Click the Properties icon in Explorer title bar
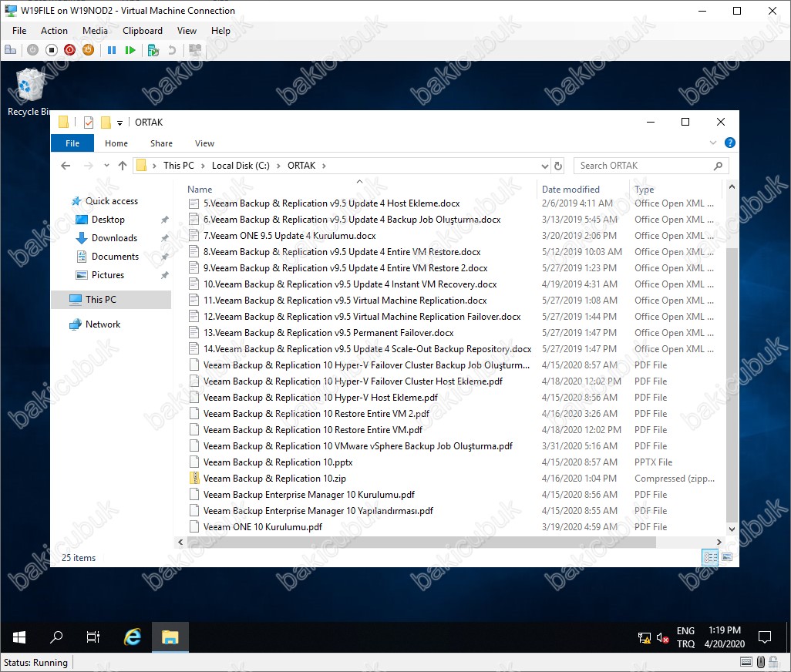Viewport: 791px width, 672px height. pyautogui.click(x=89, y=122)
